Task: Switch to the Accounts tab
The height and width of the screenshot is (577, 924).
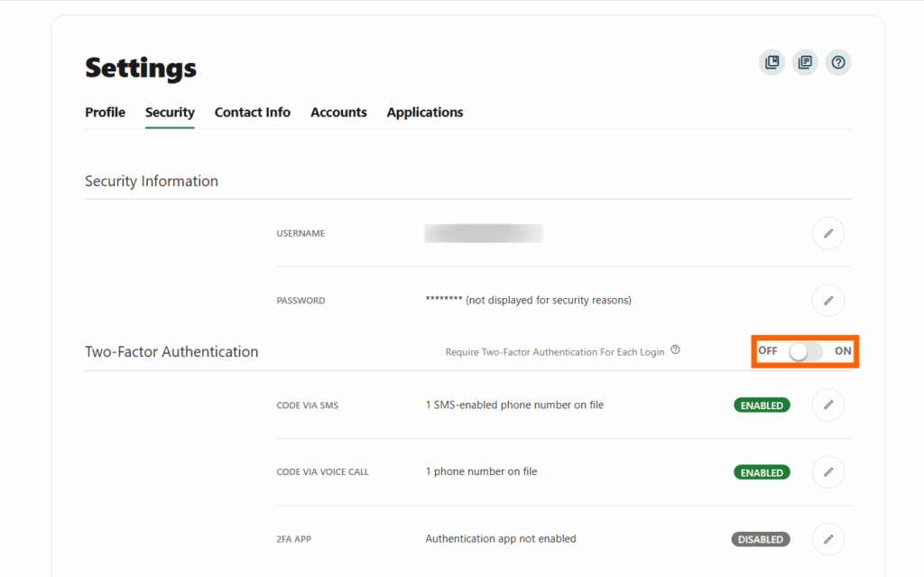Action: pyautogui.click(x=338, y=112)
